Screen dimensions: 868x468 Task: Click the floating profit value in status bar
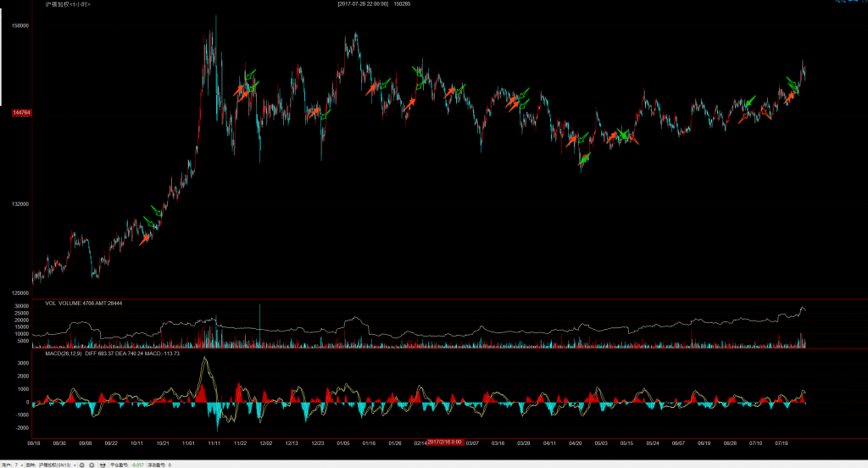click(x=170, y=465)
